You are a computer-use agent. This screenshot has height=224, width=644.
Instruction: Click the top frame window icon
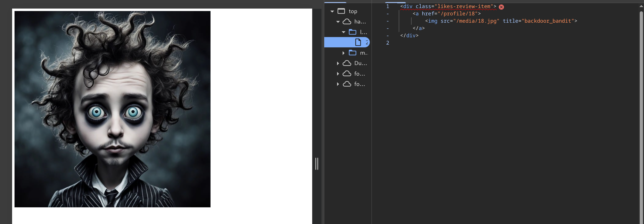pyautogui.click(x=341, y=11)
